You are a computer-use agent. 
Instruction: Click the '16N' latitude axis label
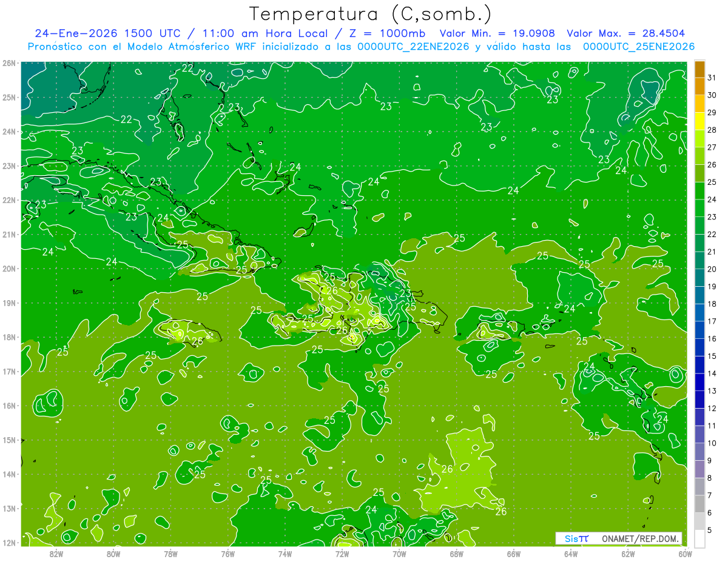click(8, 406)
